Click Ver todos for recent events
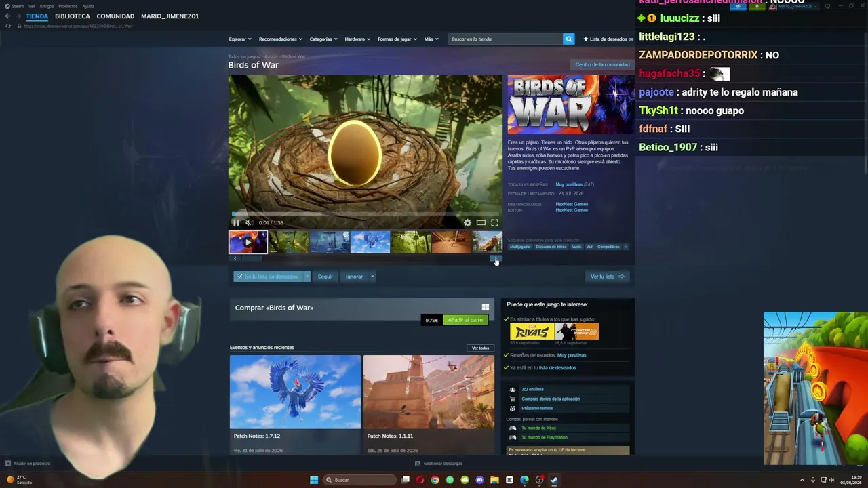868x488 pixels. (480, 348)
